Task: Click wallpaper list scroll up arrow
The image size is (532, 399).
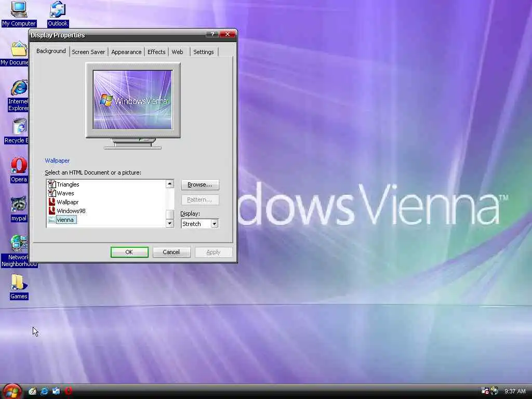Action: 170,183
